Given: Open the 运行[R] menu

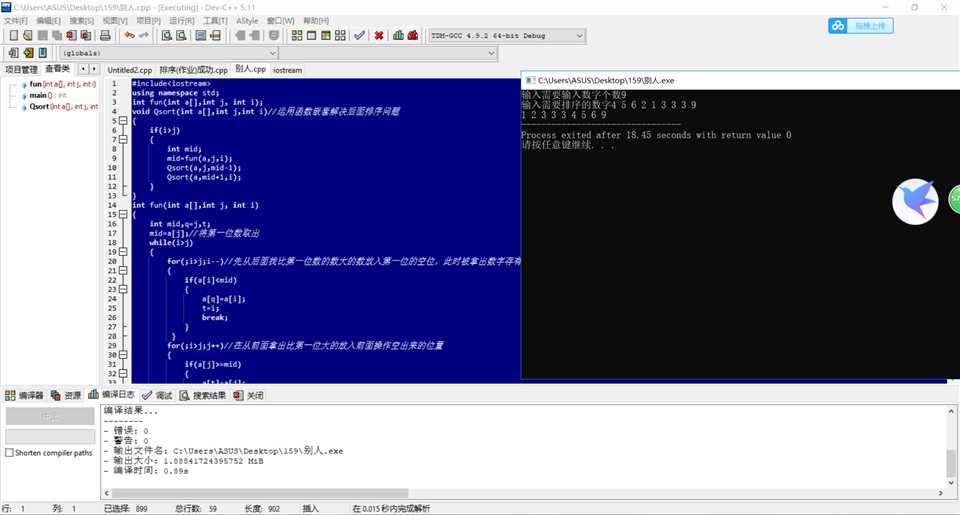Looking at the screenshot, I should pos(182,21).
